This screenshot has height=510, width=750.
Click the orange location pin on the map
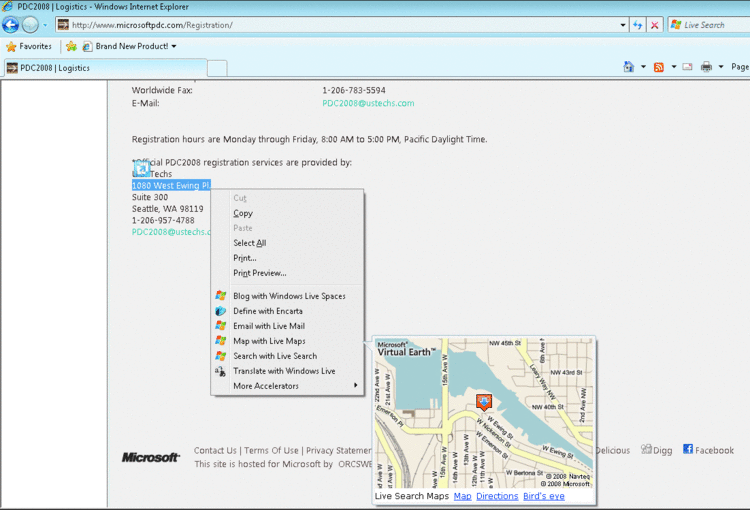(484, 402)
